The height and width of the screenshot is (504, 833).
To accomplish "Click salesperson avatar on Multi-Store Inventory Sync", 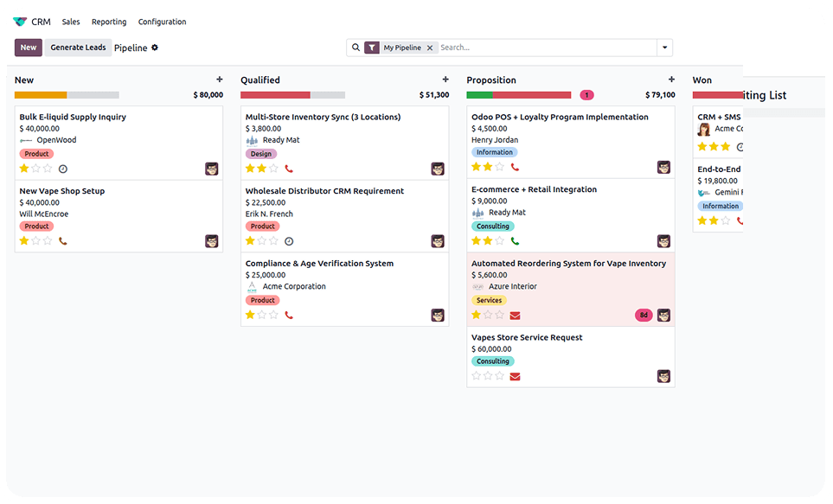I will pos(438,169).
